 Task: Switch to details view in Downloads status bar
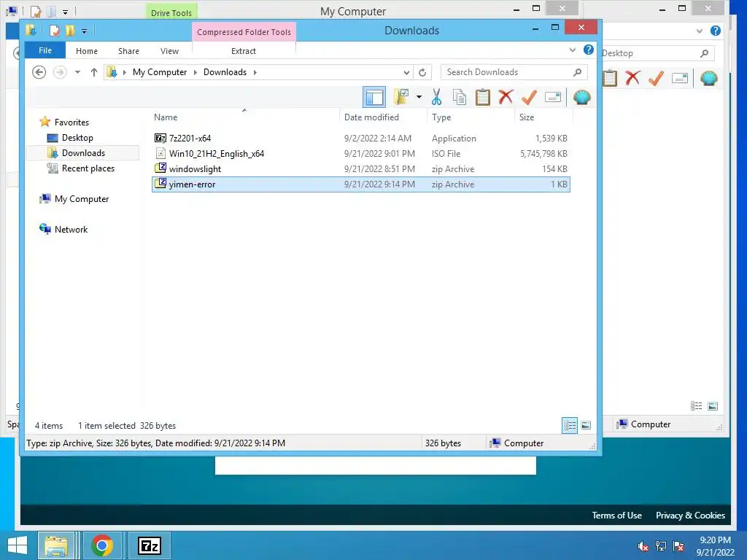[x=570, y=425]
